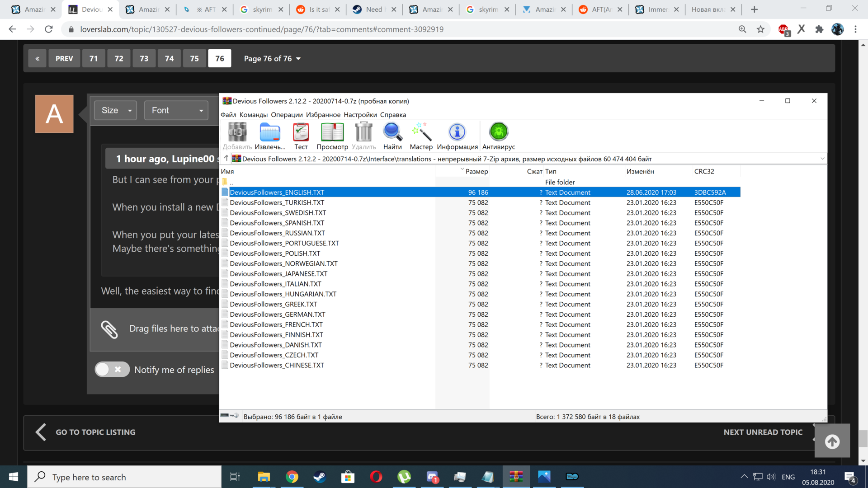Select DeviousFollowers_FRENCH.TXT file
Viewport: 868px width, 488px height.
276,324
